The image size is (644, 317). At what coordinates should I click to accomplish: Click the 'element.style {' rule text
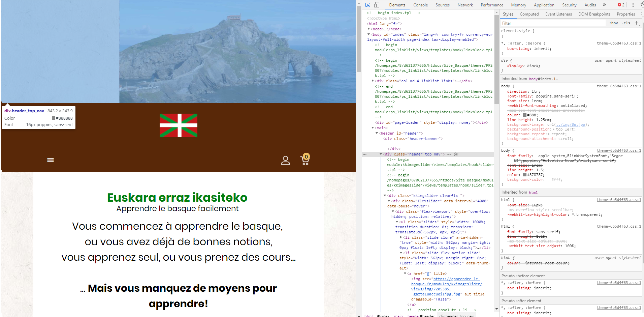coord(518,31)
